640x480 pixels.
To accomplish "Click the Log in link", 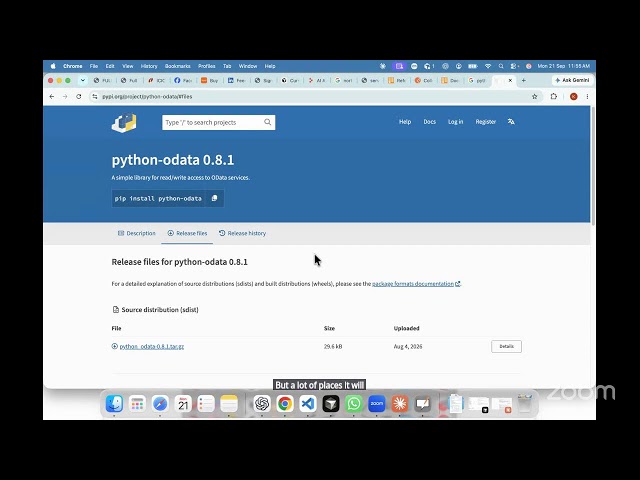I will [x=456, y=122].
